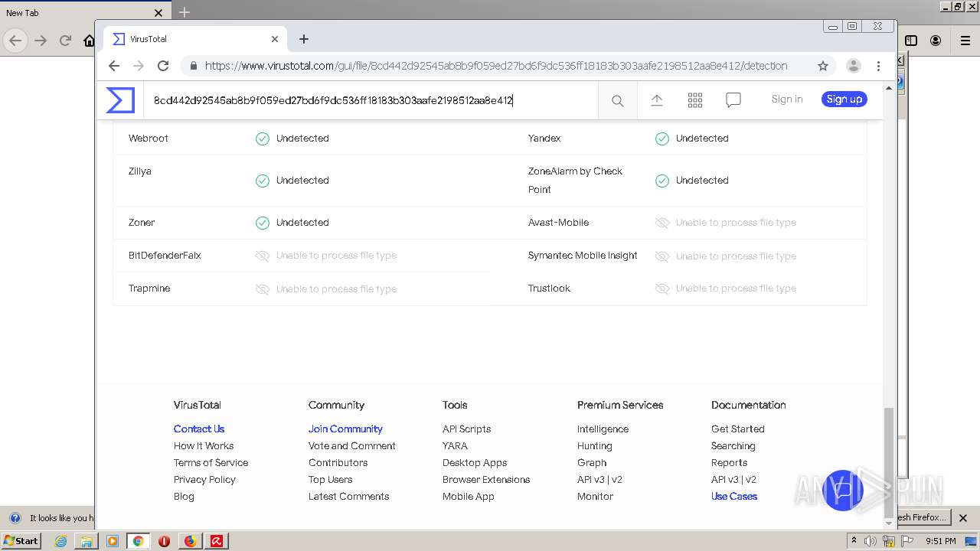The height and width of the screenshot is (551, 980).
Task: Bookmark this page with the star
Action: [x=823, y=66]
